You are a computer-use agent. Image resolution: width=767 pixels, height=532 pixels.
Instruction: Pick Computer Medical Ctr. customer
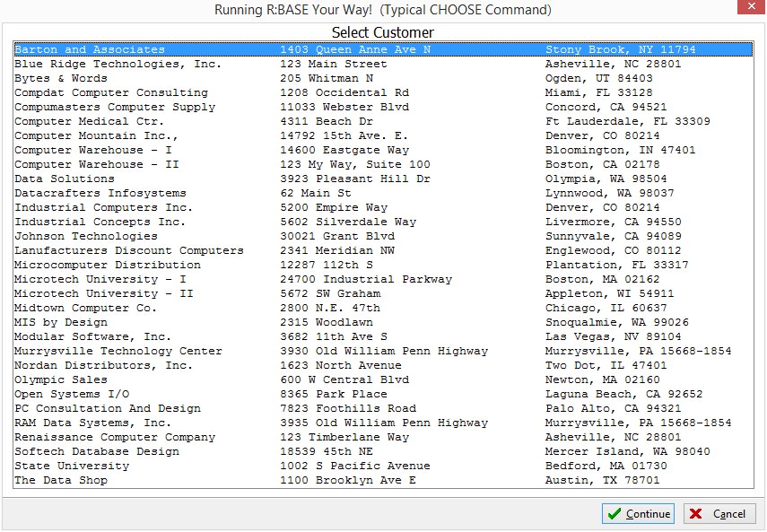pos(89,122)
